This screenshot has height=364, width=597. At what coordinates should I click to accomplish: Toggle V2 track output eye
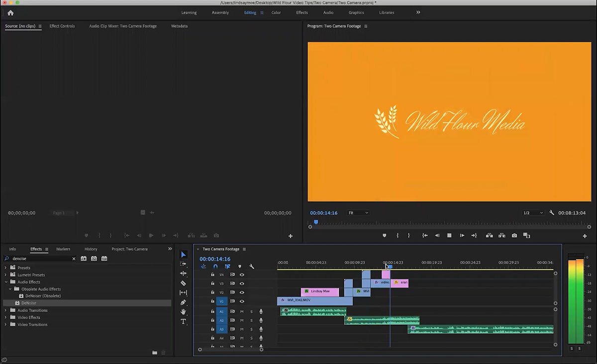coord(242,292)
